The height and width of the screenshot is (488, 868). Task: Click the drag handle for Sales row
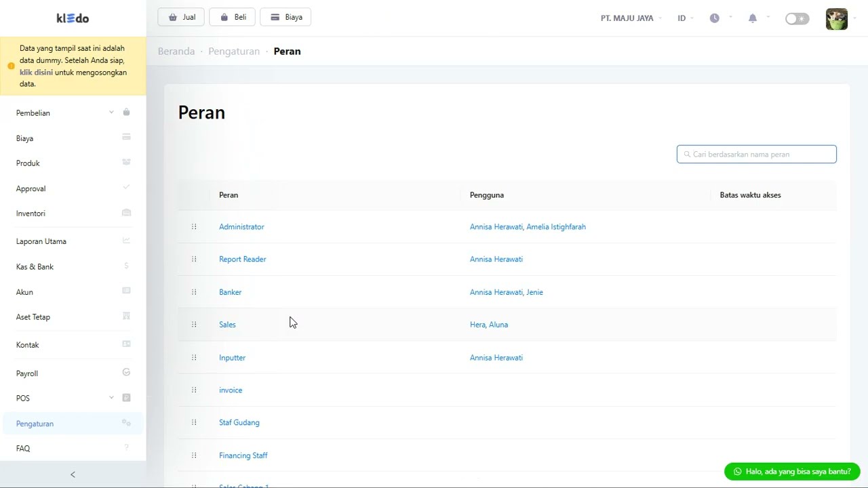point(194,325)
